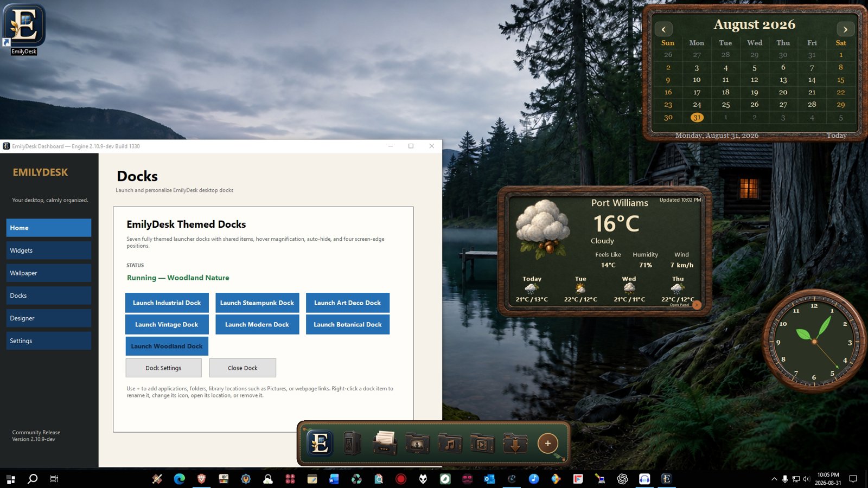Click the computer tower icon in dock

point(352,444)
